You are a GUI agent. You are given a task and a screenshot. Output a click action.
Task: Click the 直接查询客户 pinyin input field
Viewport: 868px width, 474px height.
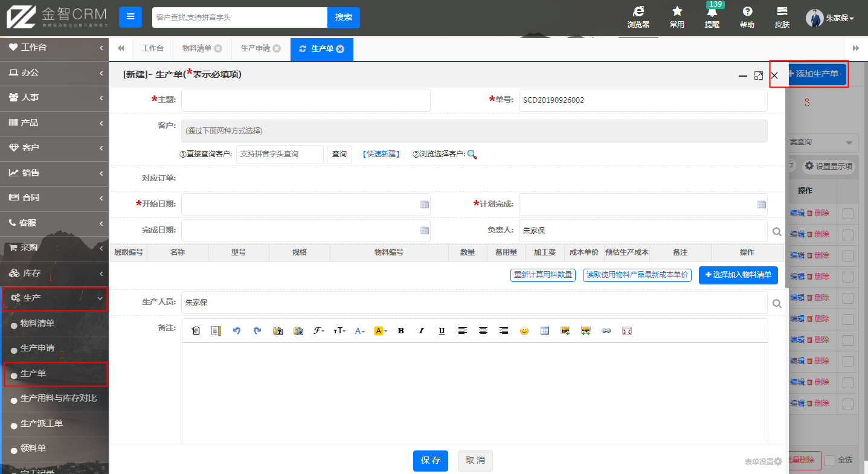tap(280, 154)
